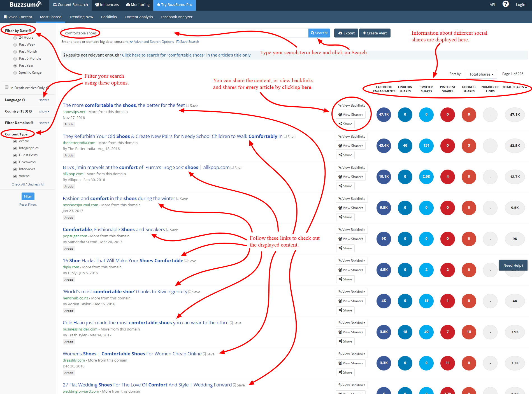Open the Monitoring tab

[x=138, y=5]
